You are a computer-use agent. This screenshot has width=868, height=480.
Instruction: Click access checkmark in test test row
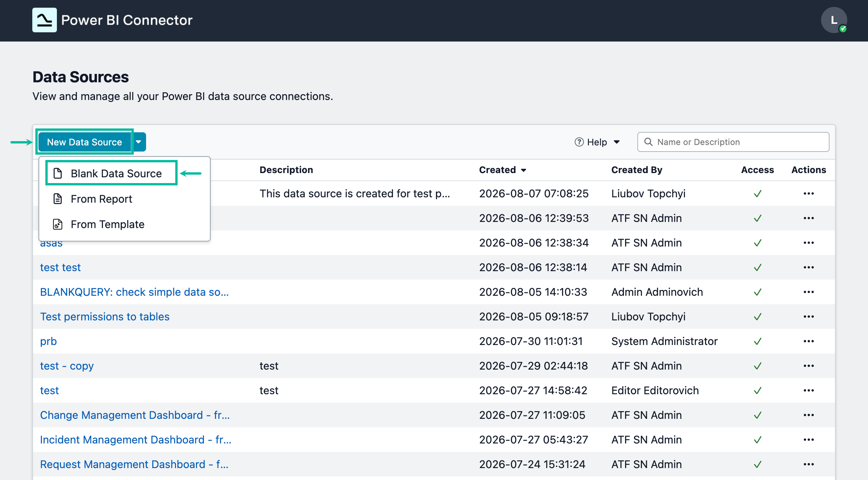(x=758, y=267)
